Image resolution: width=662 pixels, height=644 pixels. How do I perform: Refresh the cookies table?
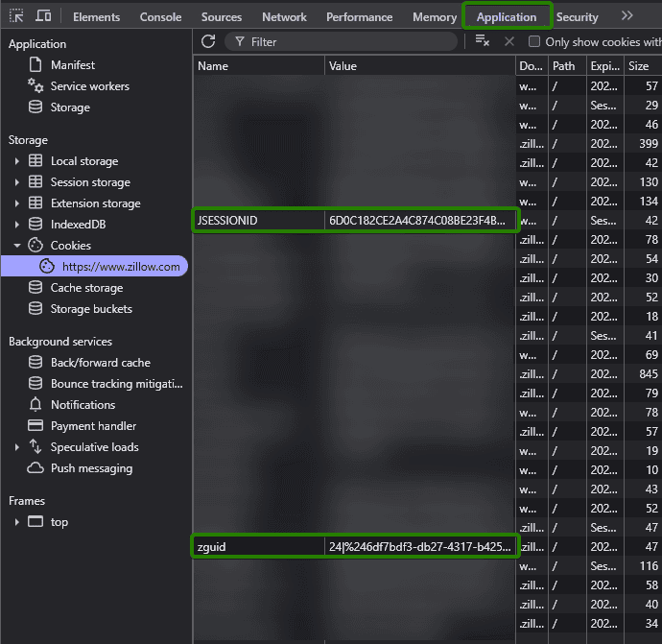pyautogui.click(x=208, y=41)
